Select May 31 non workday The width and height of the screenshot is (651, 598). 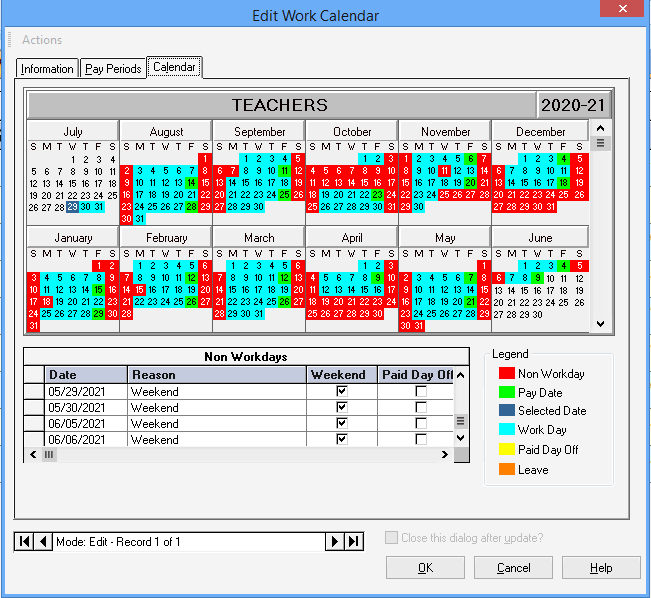click(x=418, y=326)
